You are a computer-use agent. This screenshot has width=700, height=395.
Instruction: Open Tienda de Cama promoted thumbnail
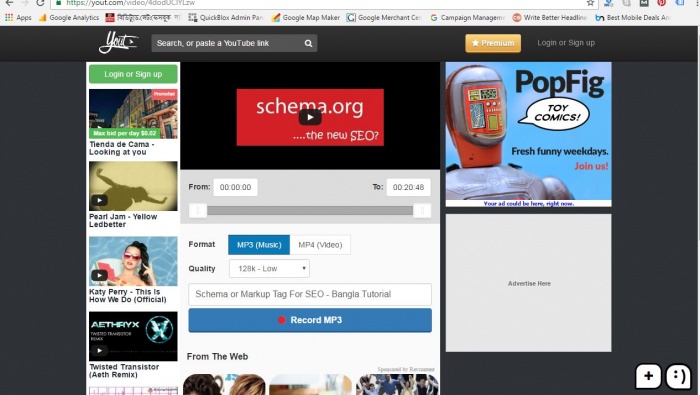coord(133,114)
